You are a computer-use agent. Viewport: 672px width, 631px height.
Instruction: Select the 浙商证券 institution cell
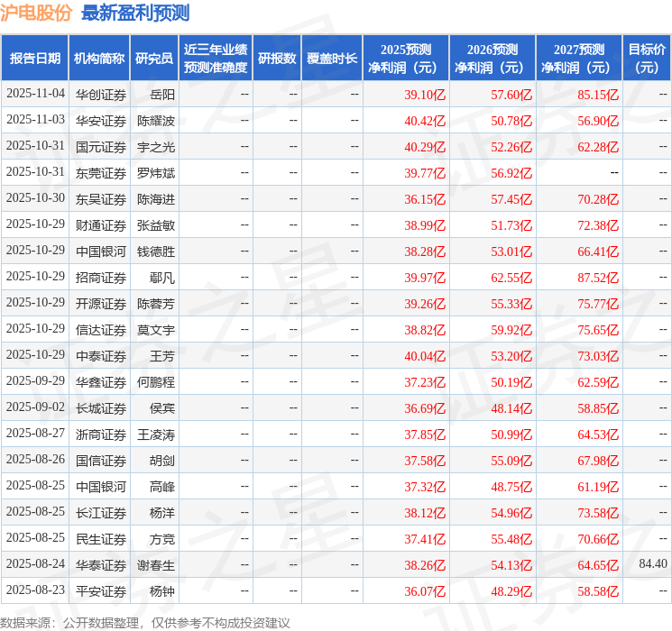[101, 434]
